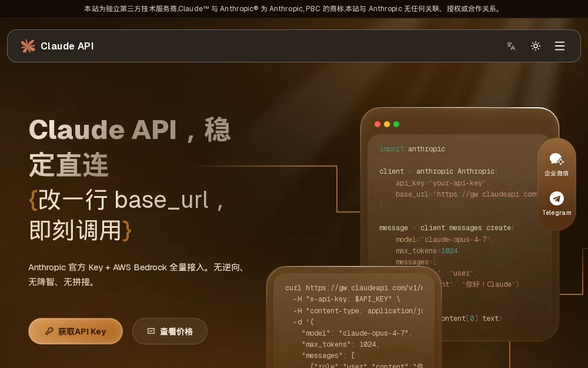Click the "model": "claude-opus-4-7" JSON line
This screenshot has width=588, height=368.
tap(357, 333)
